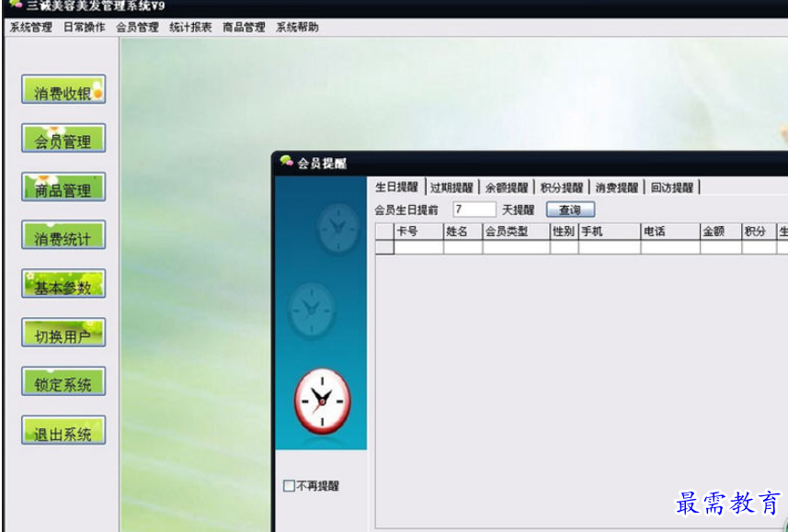Viewport: 788px width, 532px height.
Task: Click the 会员提醒 dialog title icon
Action: pyautogui.click(x=287, y=162)
